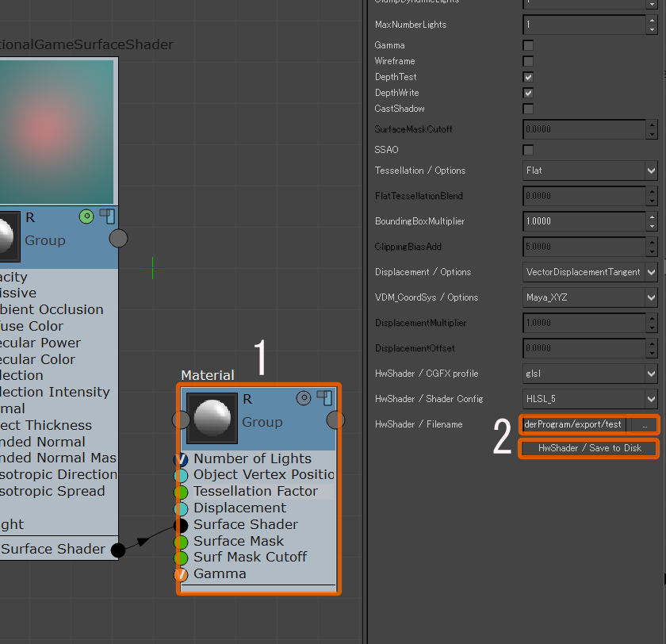Click the Surface Shader output port of GameSurfaceShader
The image size is (666, 644).
(x=118, y=550)
